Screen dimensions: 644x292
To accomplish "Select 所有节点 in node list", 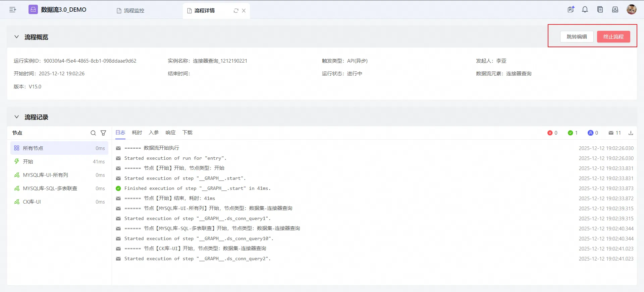I will coord(33,148).
